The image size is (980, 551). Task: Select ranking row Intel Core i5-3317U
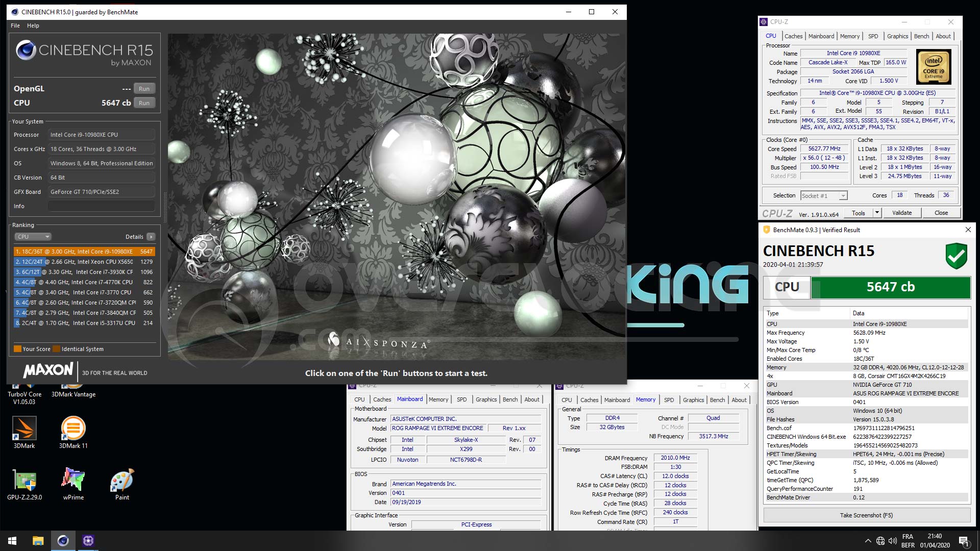[84, 323]
